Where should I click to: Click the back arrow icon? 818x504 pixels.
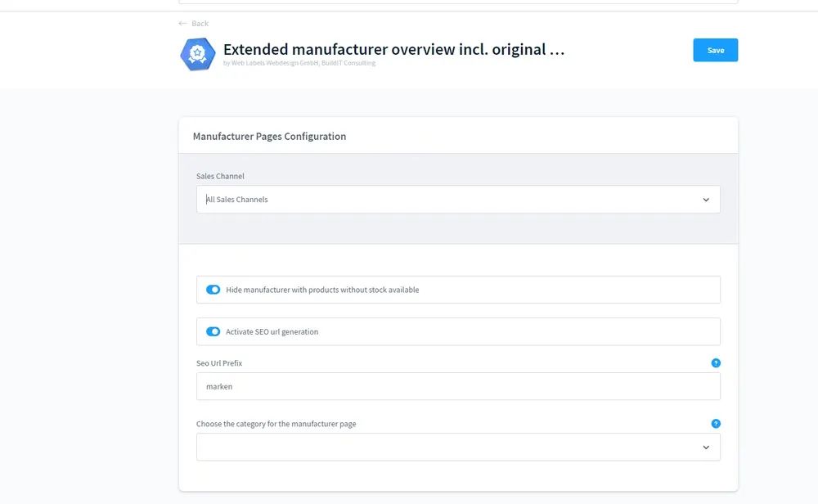click(x=182, y=24)
